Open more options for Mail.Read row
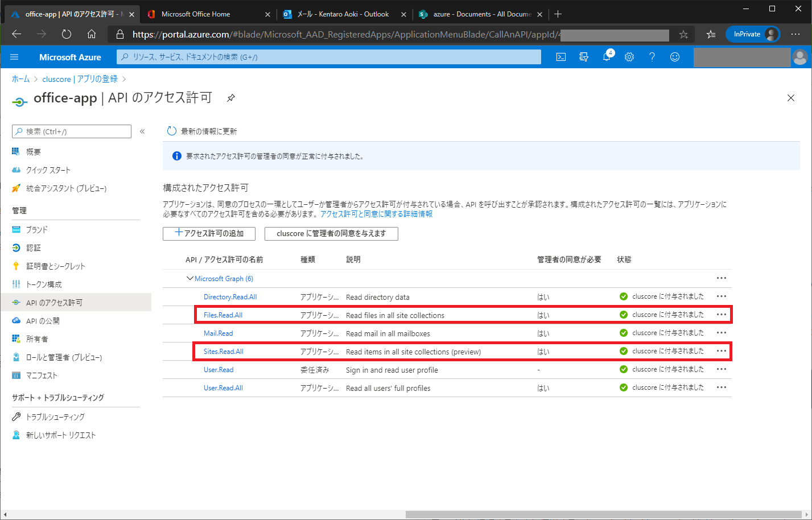This screenshot has width=812, height=520. coord(722,333)
